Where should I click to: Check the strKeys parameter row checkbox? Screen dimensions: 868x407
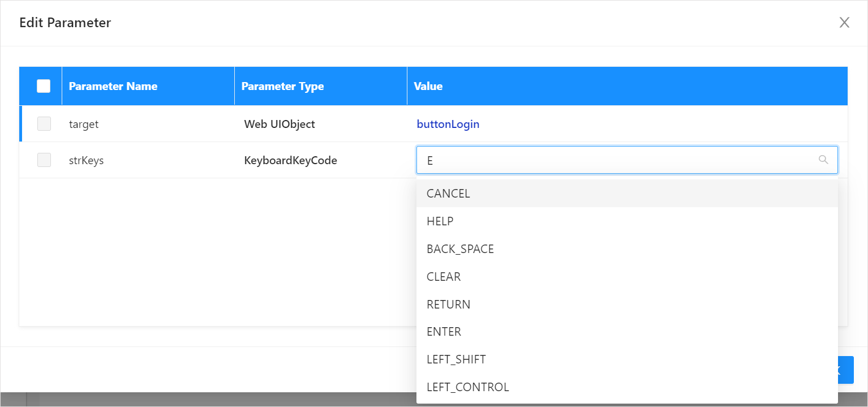click(x=44, y=160)
